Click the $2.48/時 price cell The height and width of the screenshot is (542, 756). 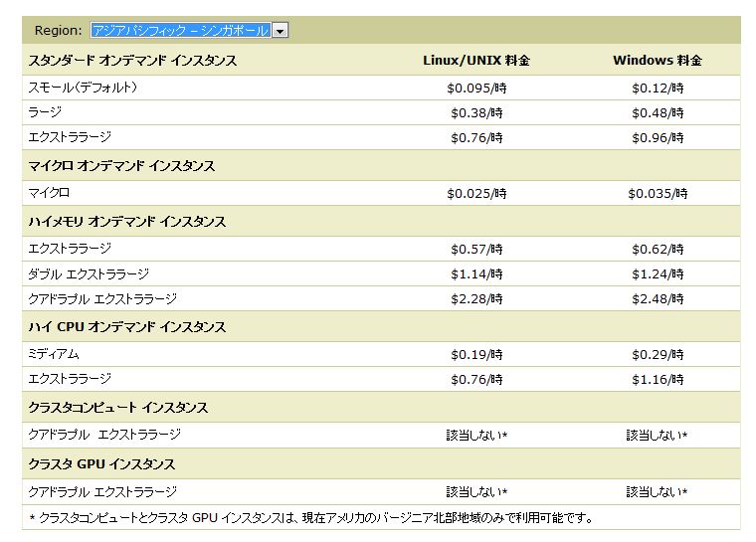pyautogui.click(x=658, y=299)
